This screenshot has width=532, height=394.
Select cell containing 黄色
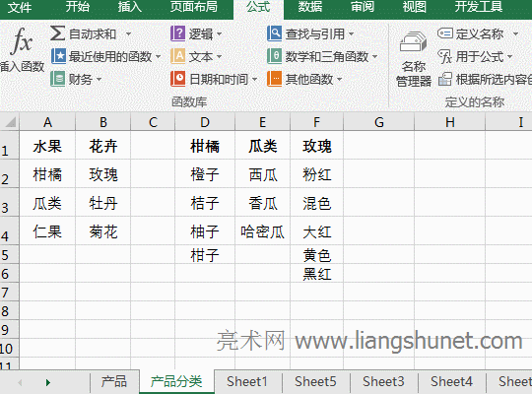317,255
